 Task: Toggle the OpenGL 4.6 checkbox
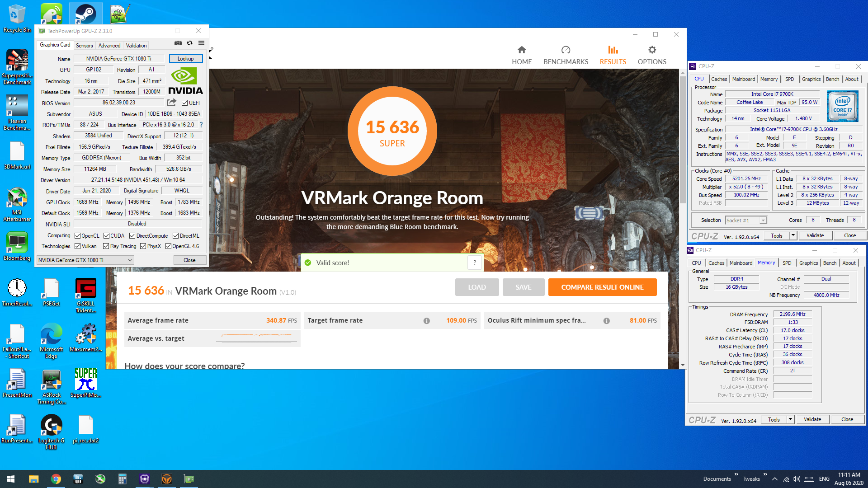[168, 246]
